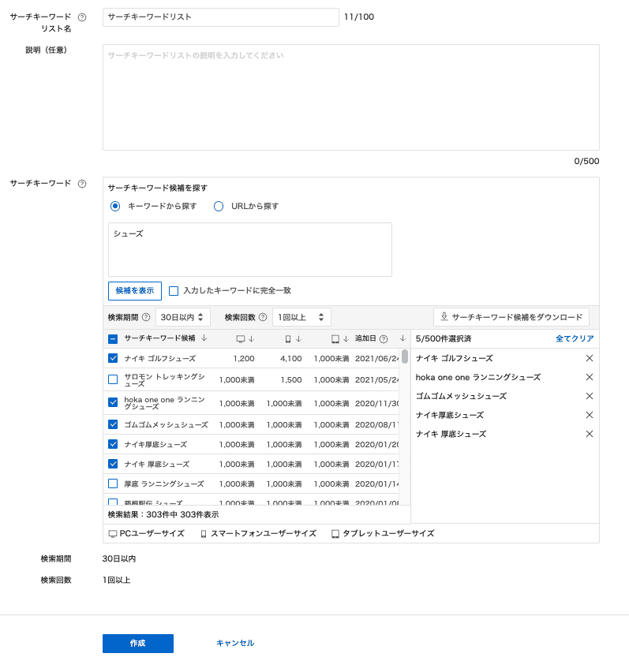Click 1,200 PC value
This screenshot has width=629, height=672.
click(x=244, y=358)
